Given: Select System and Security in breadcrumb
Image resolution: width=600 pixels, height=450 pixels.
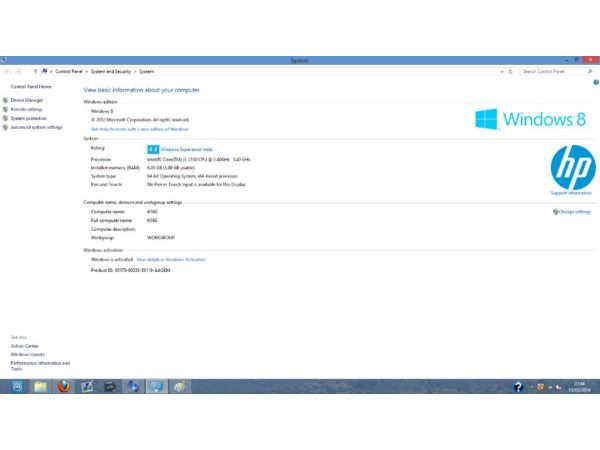Looking at the screenshot, I should click(112, 72).
